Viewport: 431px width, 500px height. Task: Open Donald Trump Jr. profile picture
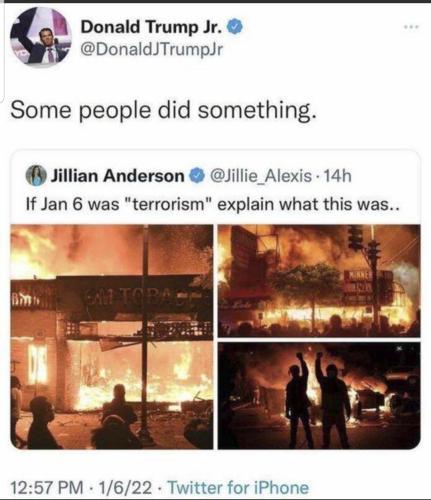[x=41, y=36]
